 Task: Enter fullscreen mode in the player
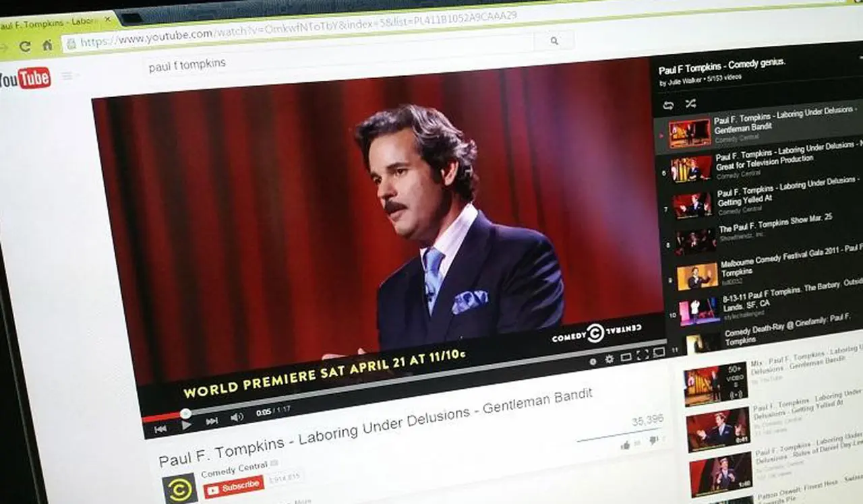point(642,354)
